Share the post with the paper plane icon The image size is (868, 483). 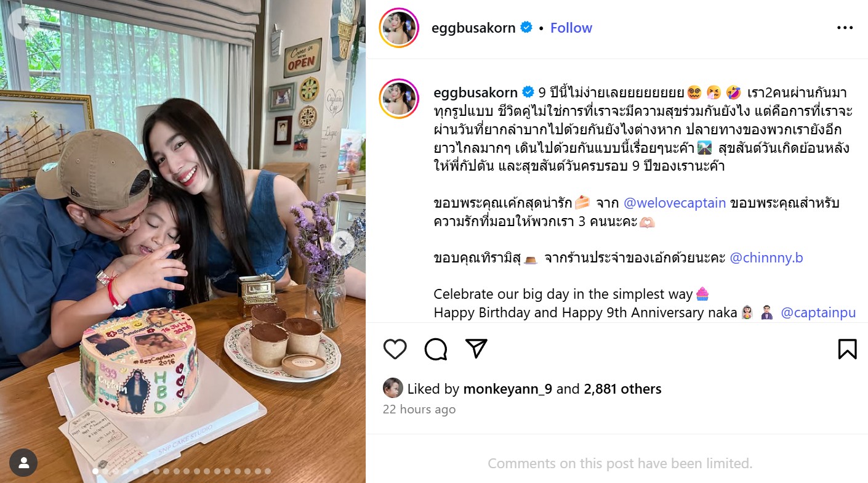coord(476,348)
